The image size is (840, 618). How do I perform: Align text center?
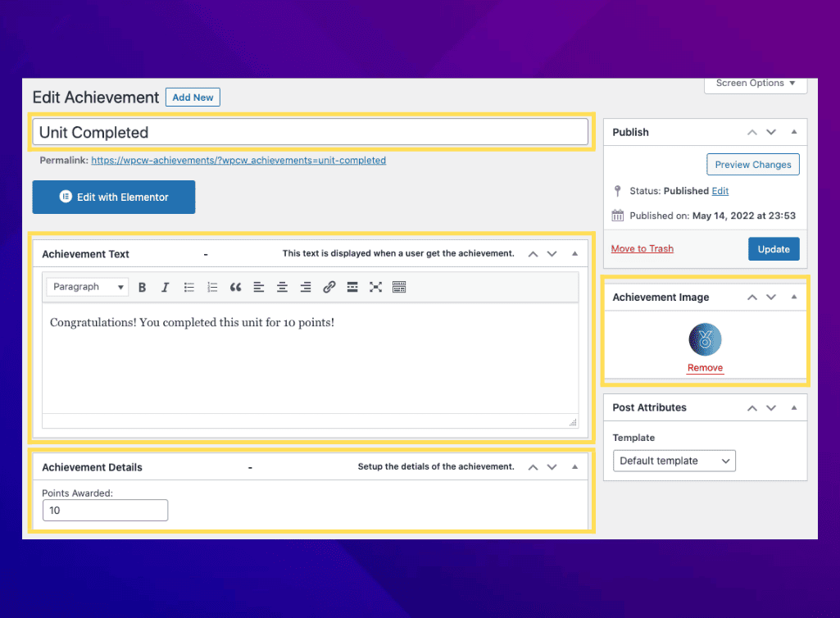point(282,288)
